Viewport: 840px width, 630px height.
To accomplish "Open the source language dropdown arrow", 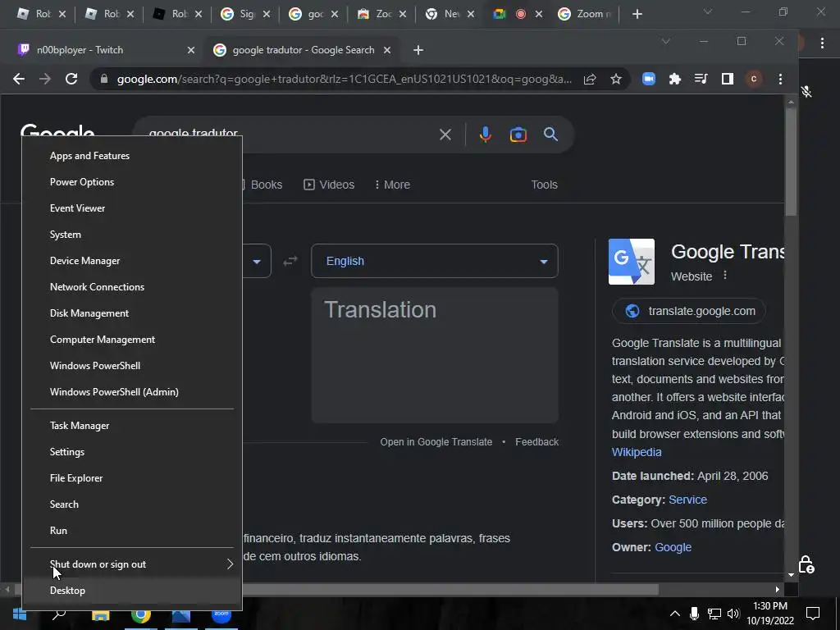I will (257, 262).
